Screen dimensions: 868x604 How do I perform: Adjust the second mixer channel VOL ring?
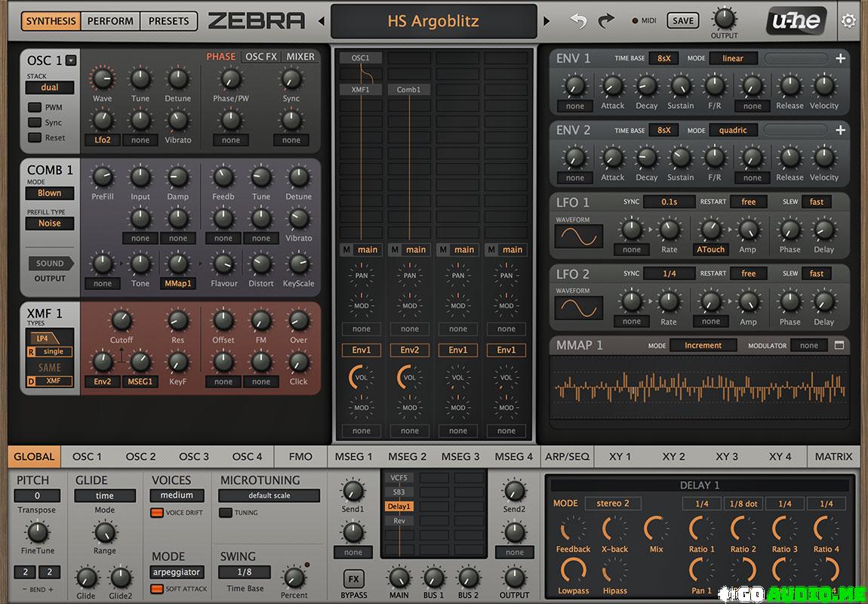pyautogui.click(x=410, y=377)
